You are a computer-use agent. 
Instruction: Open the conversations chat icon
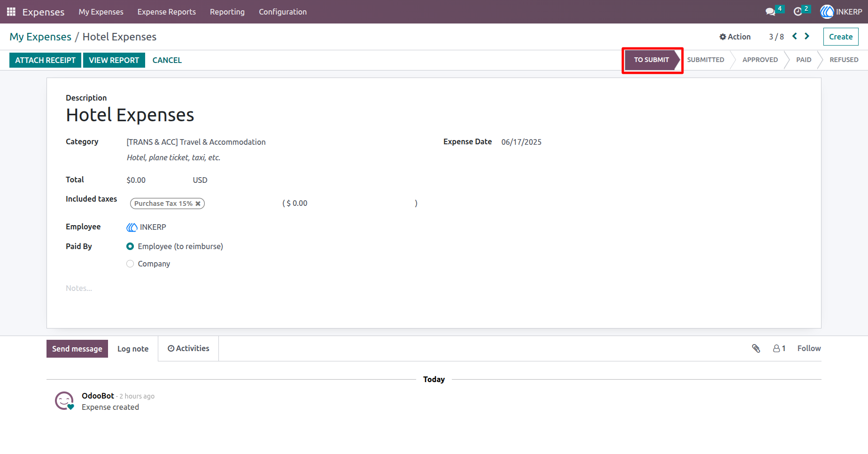(x=770, y=12)
